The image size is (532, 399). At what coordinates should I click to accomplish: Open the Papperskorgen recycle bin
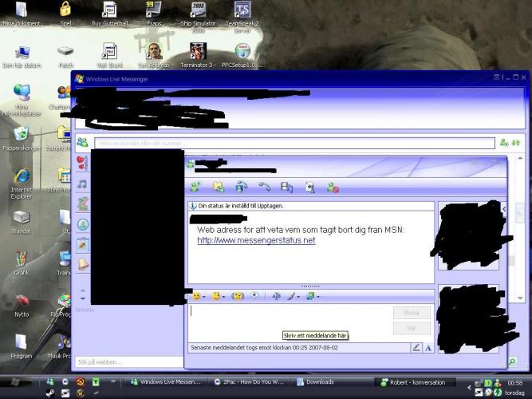(x=22, y=139)
